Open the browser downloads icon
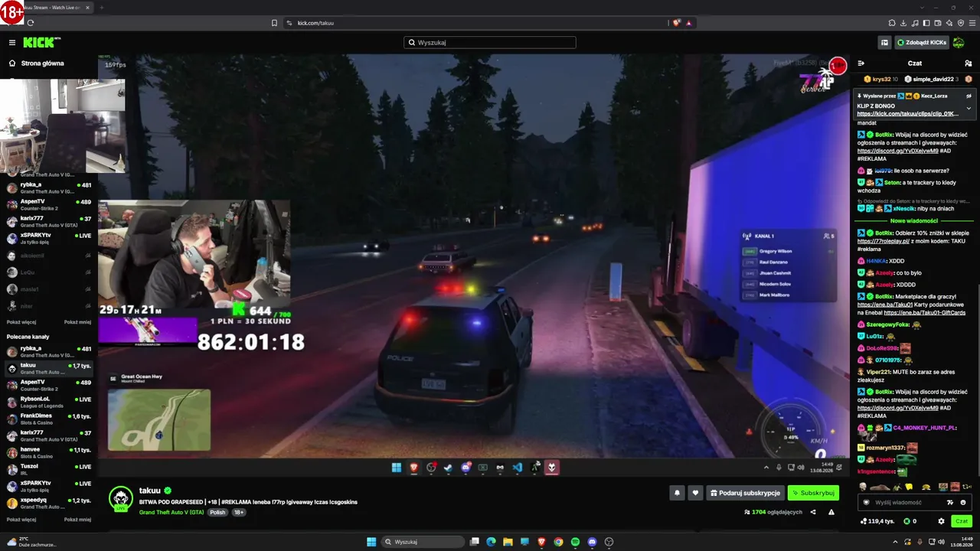The height and width of the screenshot is (551, 980). [x=904, y=23]
